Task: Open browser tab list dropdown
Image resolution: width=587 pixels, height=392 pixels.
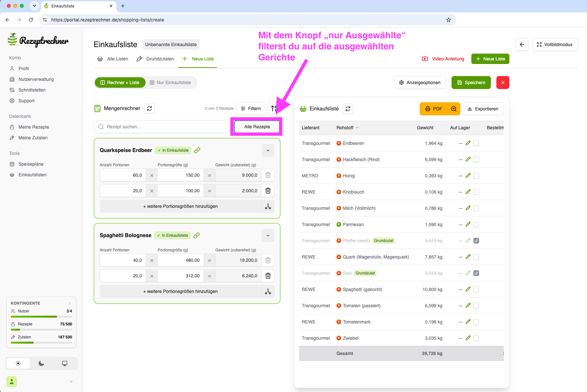Action: pos(34,6)
